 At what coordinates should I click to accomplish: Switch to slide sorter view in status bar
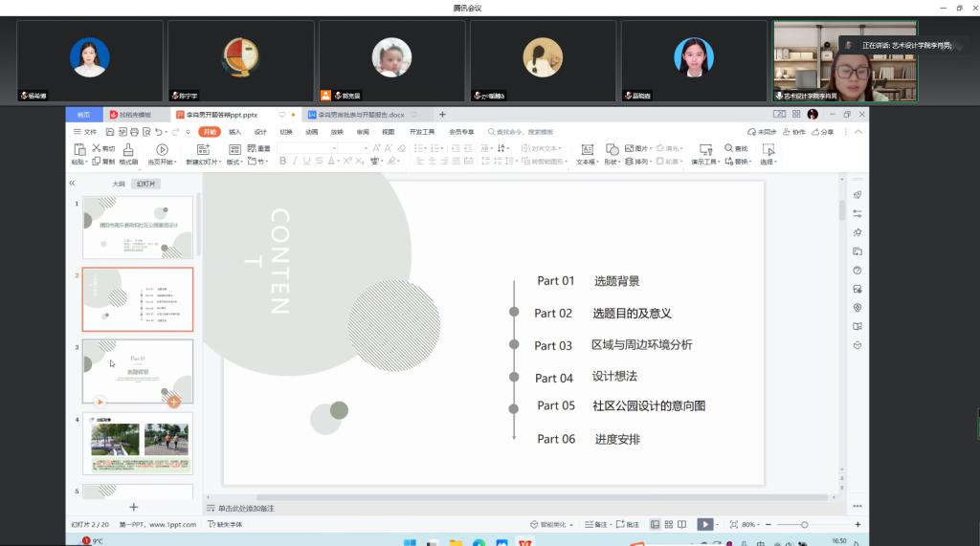click(x=668, y=524)
